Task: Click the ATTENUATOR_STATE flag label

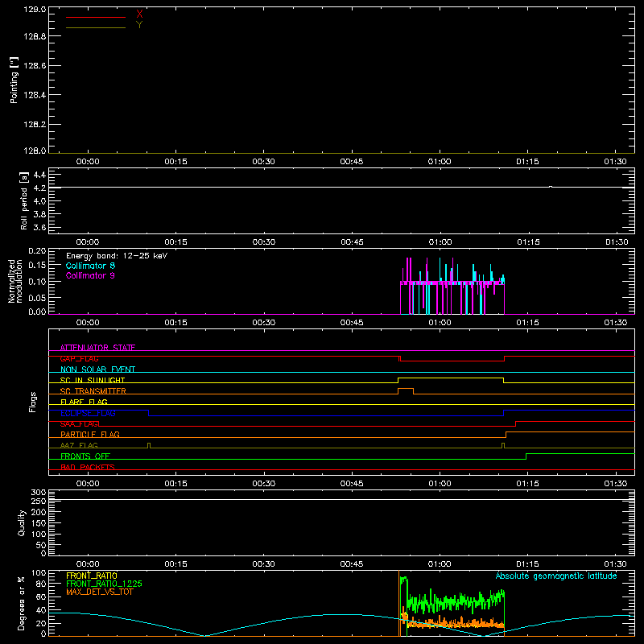Action: click(x=97, y=348)
